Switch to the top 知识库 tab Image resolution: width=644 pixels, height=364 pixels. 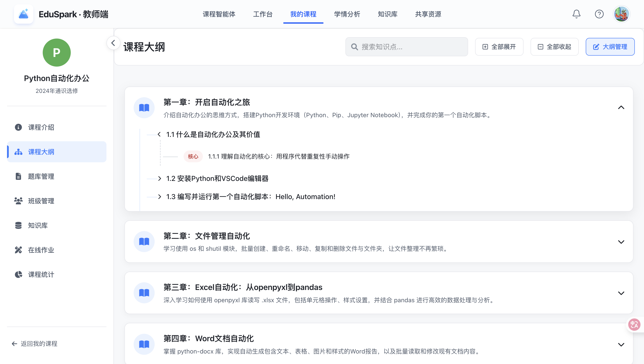point(387,14)
